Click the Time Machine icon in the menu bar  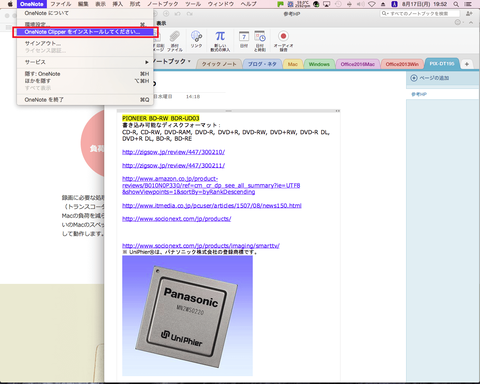(x=338, y=4)
